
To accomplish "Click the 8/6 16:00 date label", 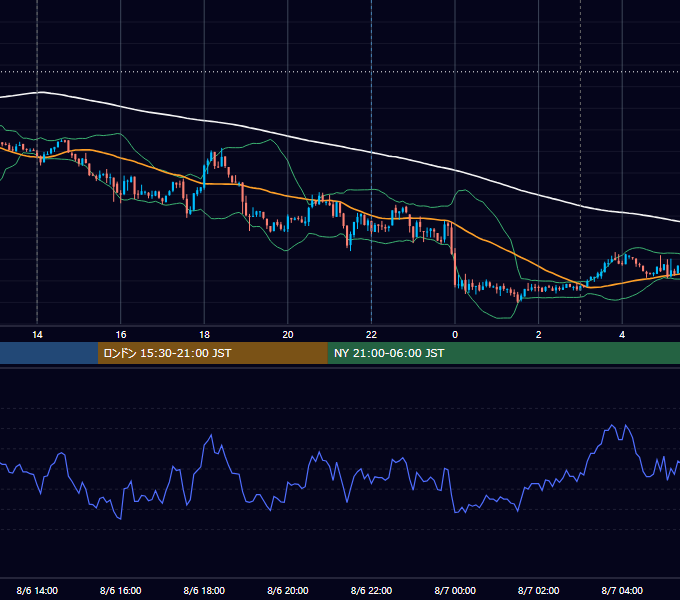I will click(121, 590).
